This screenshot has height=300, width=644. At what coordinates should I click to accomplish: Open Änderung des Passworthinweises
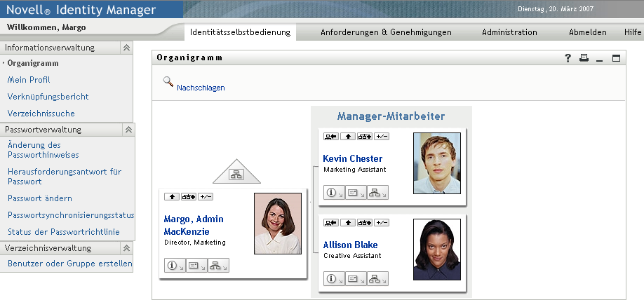click(x=43, y=150)
